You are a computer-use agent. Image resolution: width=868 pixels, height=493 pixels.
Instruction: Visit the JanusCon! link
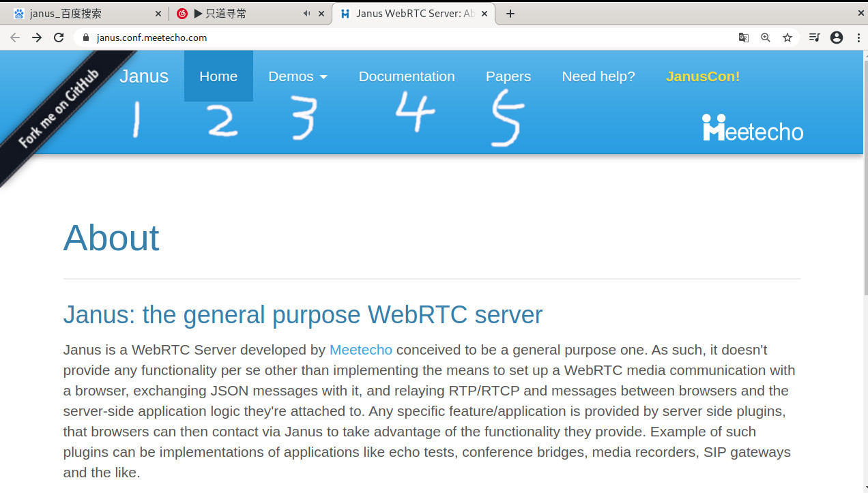703,76
